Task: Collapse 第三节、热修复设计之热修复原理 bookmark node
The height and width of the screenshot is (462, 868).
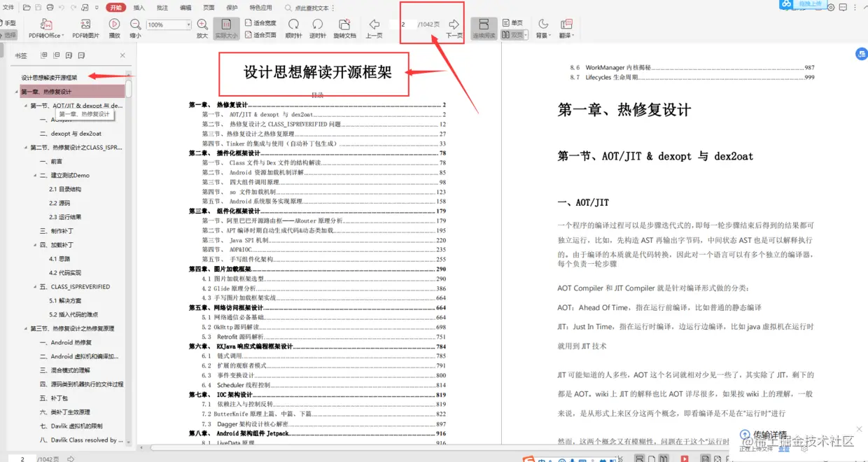Action: click(26, 328)
